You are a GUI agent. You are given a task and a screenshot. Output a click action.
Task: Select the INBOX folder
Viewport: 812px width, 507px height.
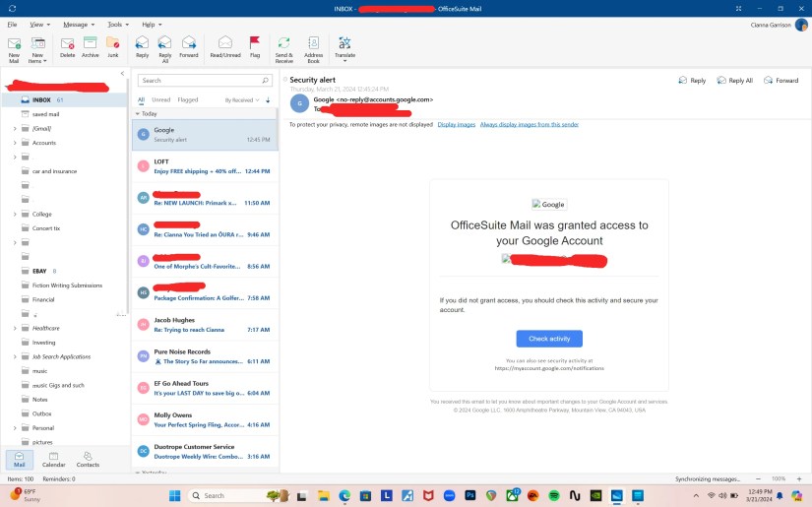tap(64, 100)
